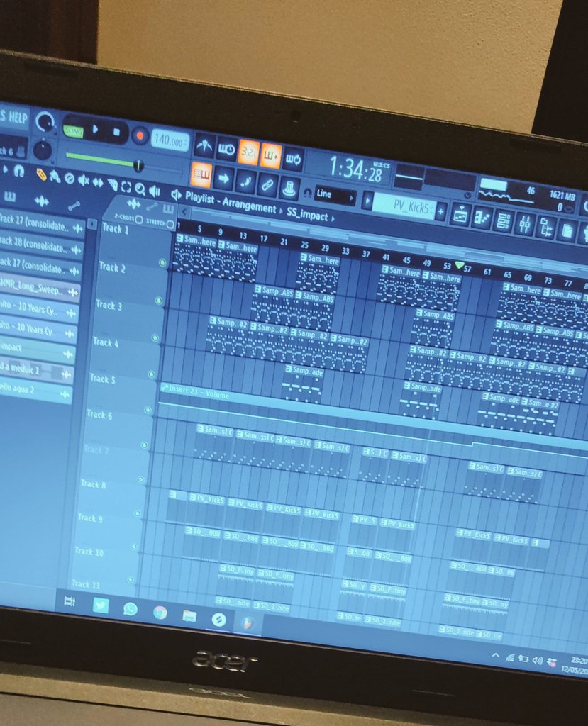Select the PV_Kick5 pattern field
This screenshot has height=726, width=588.
click(403, 206)
